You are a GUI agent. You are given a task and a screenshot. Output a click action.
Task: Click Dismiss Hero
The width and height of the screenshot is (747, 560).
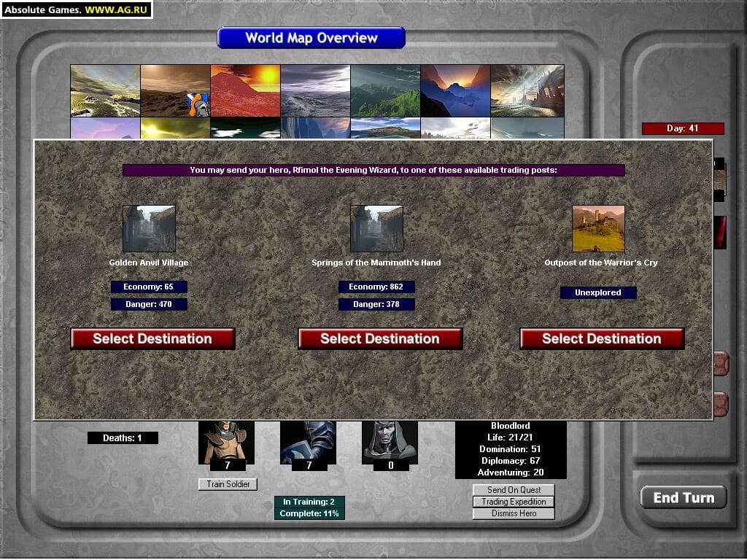pyautogui.click(x=514, y=513)
